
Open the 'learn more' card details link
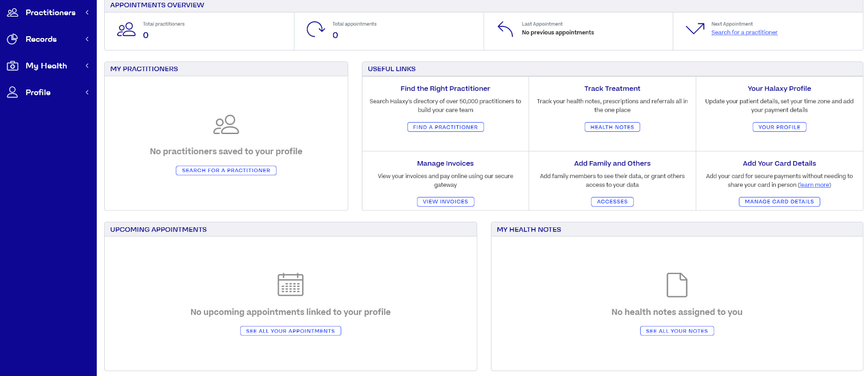tap(814, 185)
